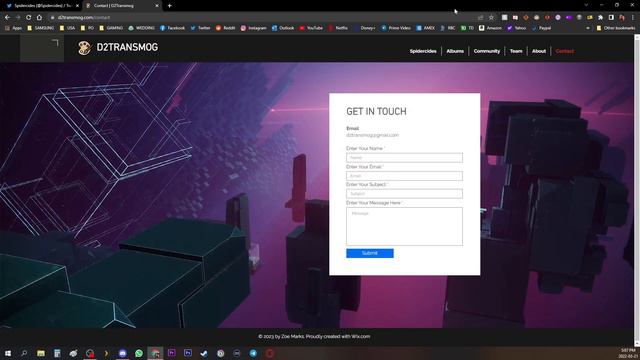Click the address bar URL

84,18
